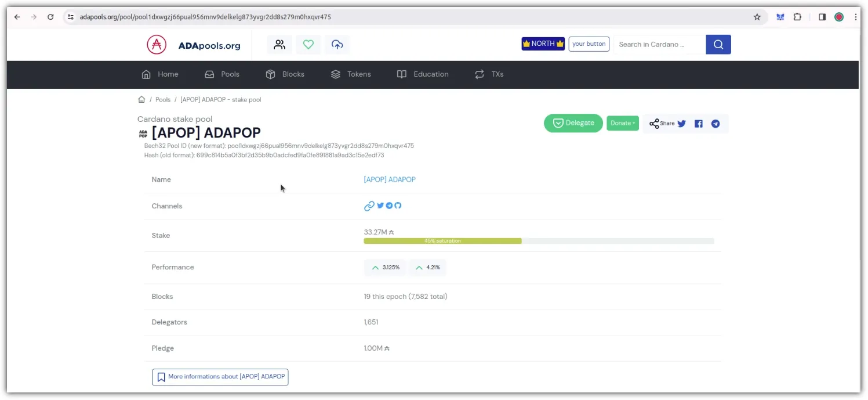Share the pool on Twitter

click(x=682, y=124)
